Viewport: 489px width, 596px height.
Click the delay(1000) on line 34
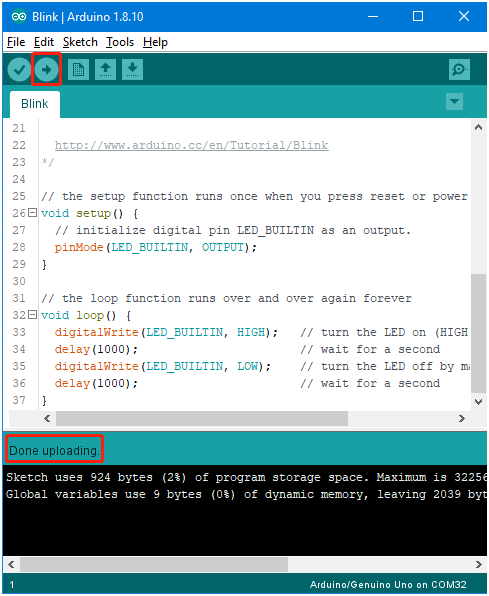[x=96, y=349]
